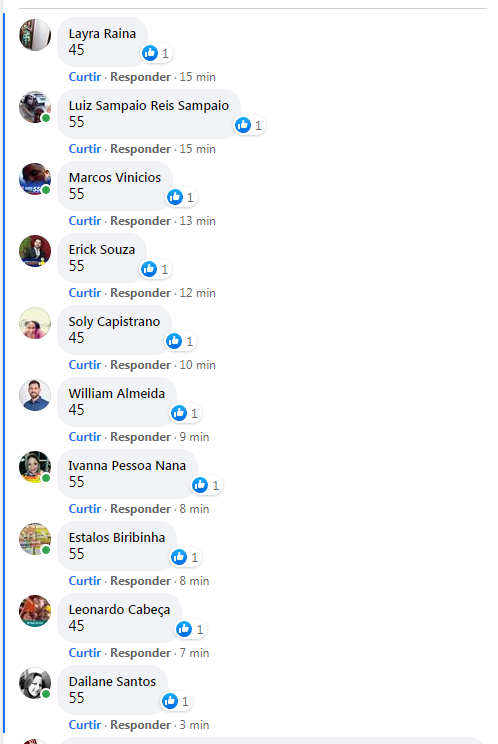
Task: Click Responder under Marcos Vinicios' comment
Action: (x=140, y=221)
